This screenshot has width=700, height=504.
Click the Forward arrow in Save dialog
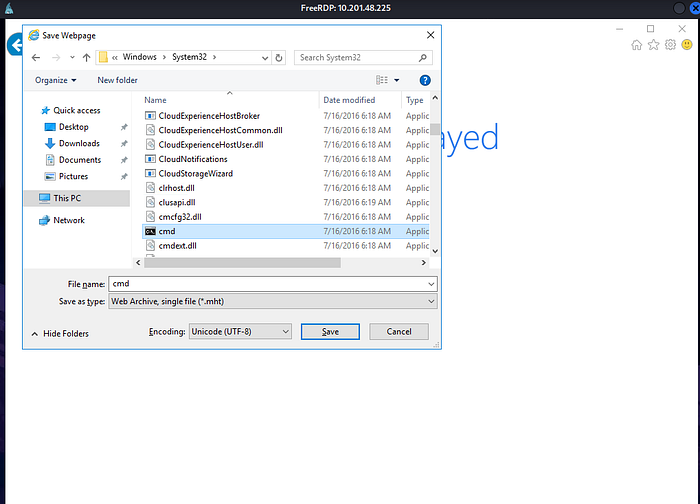[56, 58]
